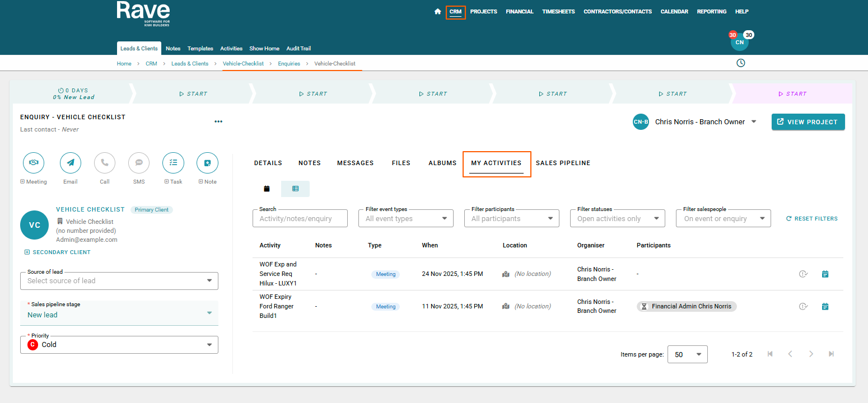Switch to the Sales Pipeline tab
Image resolution: width=868 pixels, height=403 pixels.
[563, 163]
